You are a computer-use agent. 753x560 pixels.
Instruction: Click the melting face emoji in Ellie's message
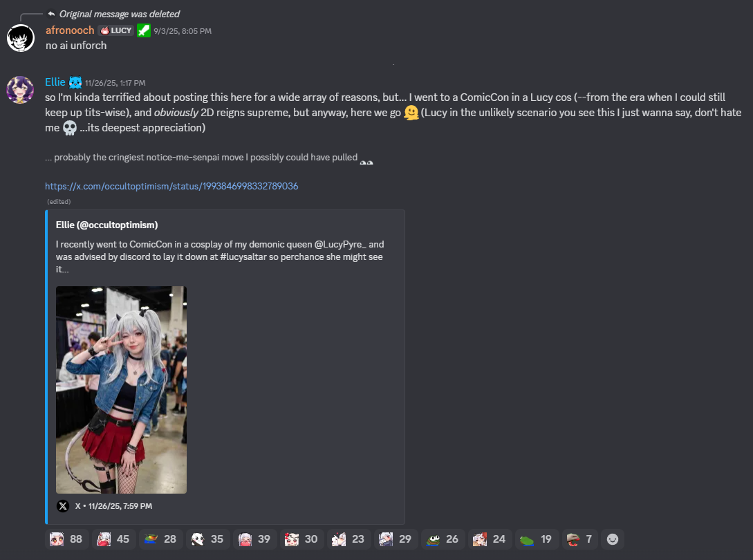pos(411,113)
